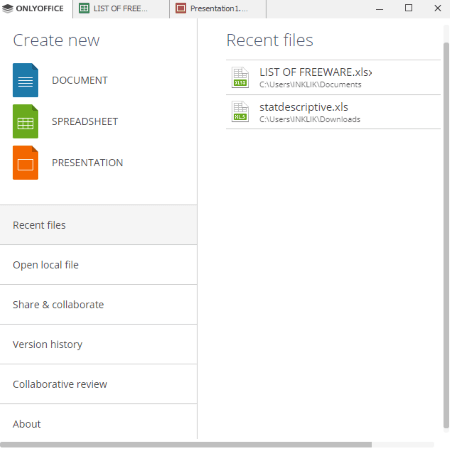Close the ONLYOFFICE window
Viewport: 450px width, 449px height.
pyautogui.click(x=438, y=8)
